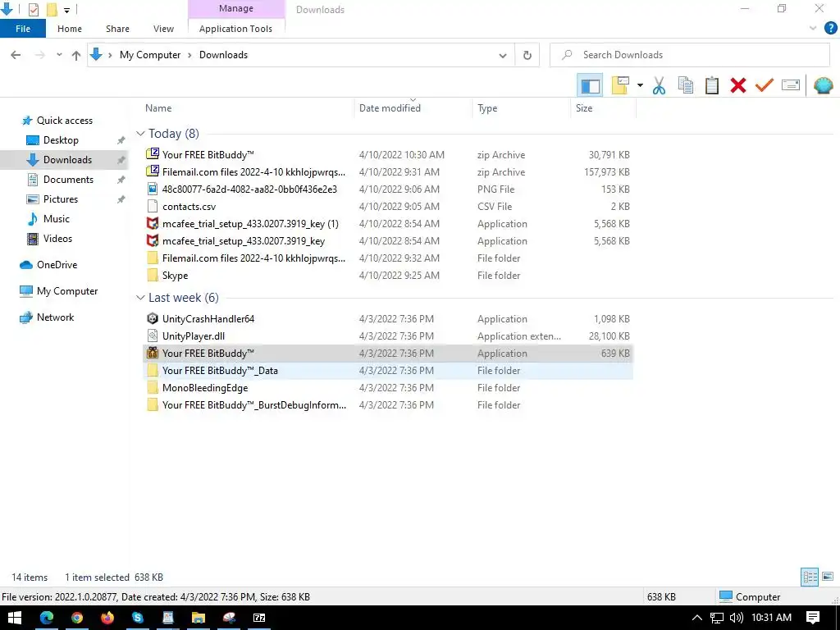Open the Windows Start menu
This screenshot has height=630, width=840.
[15, 618]
